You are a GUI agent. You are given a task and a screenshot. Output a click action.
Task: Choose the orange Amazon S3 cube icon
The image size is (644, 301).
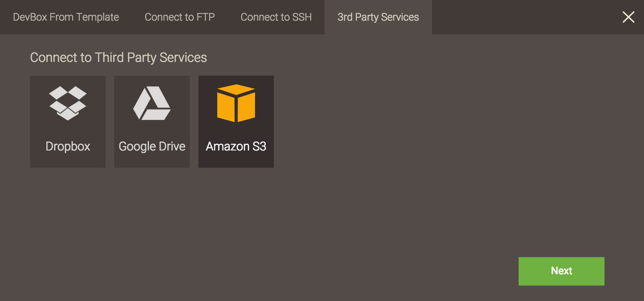tap(236, 103)
